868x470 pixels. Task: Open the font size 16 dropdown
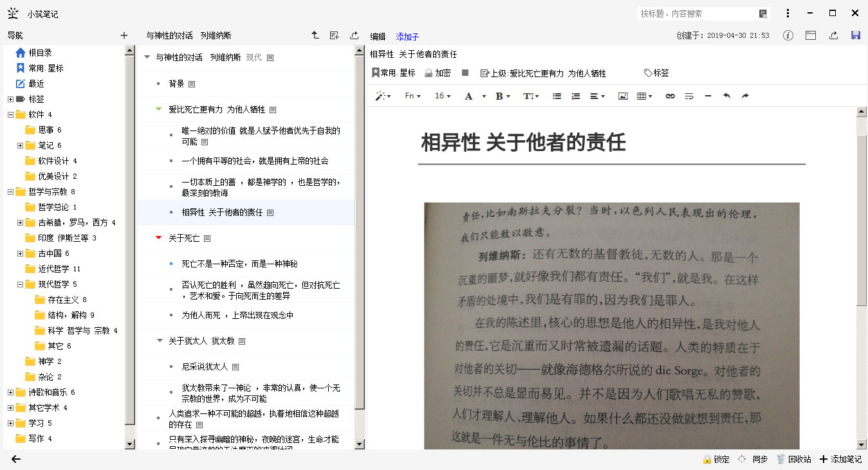pos(443,96)
